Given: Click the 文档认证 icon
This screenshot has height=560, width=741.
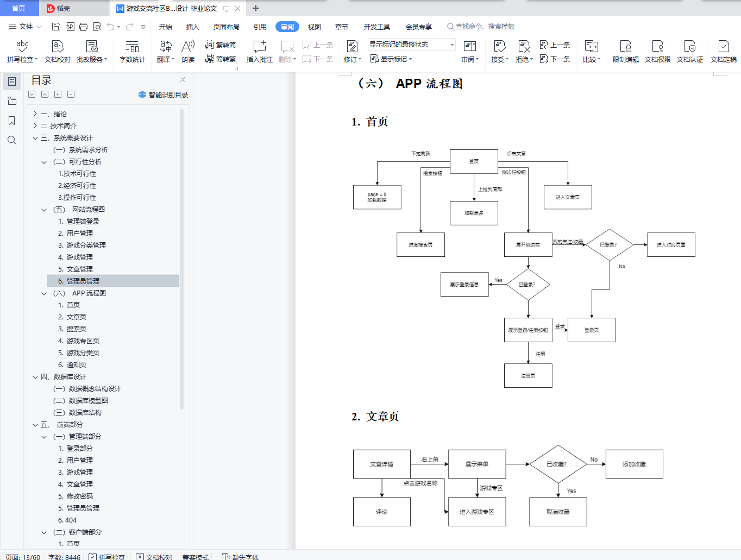Looking at the screenshot, I should 690,52.
